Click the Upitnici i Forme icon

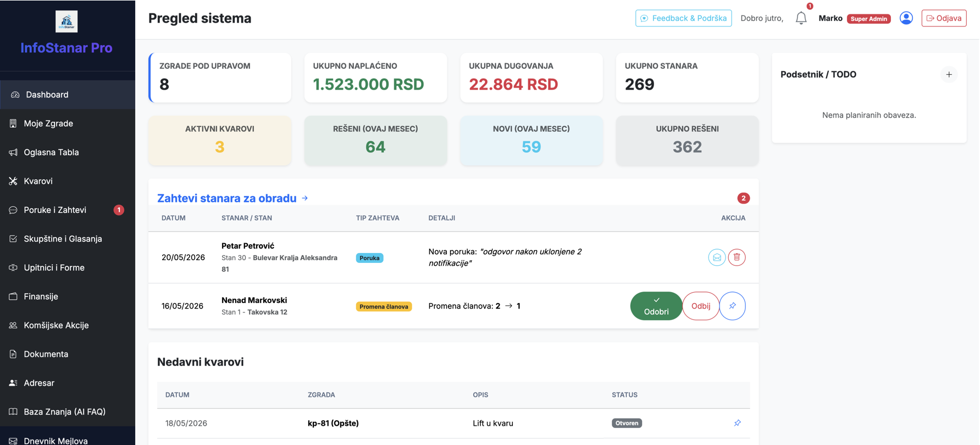point(13,267)
